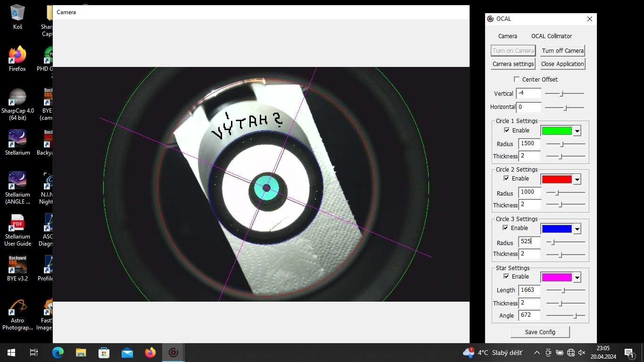Toggle the Center Offset checkbox
Screen dimensions: 644x362
click(517, 79)
